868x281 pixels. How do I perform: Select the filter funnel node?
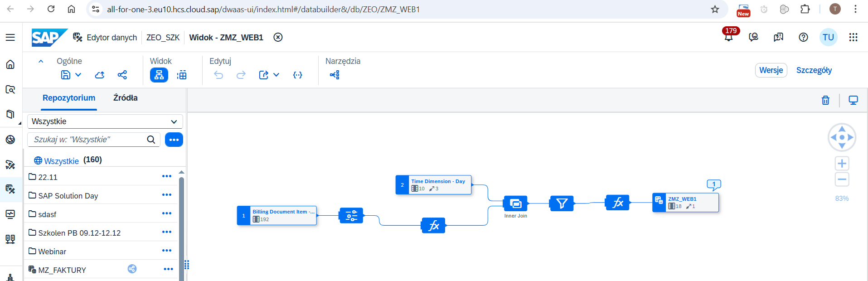coord(562,203)
